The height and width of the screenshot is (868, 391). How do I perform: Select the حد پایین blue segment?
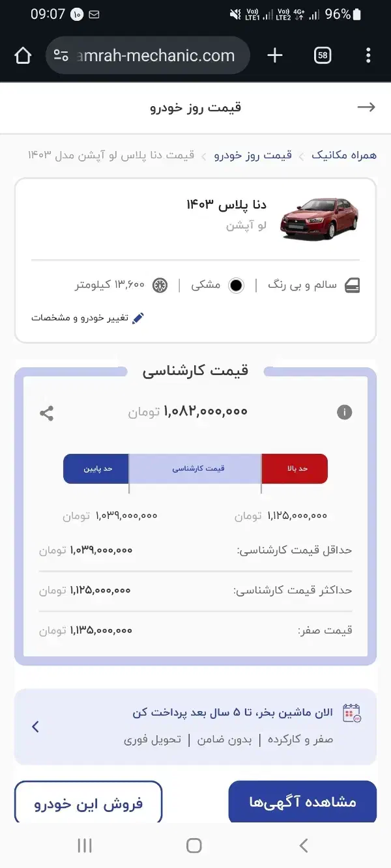(x=96, y=468)
